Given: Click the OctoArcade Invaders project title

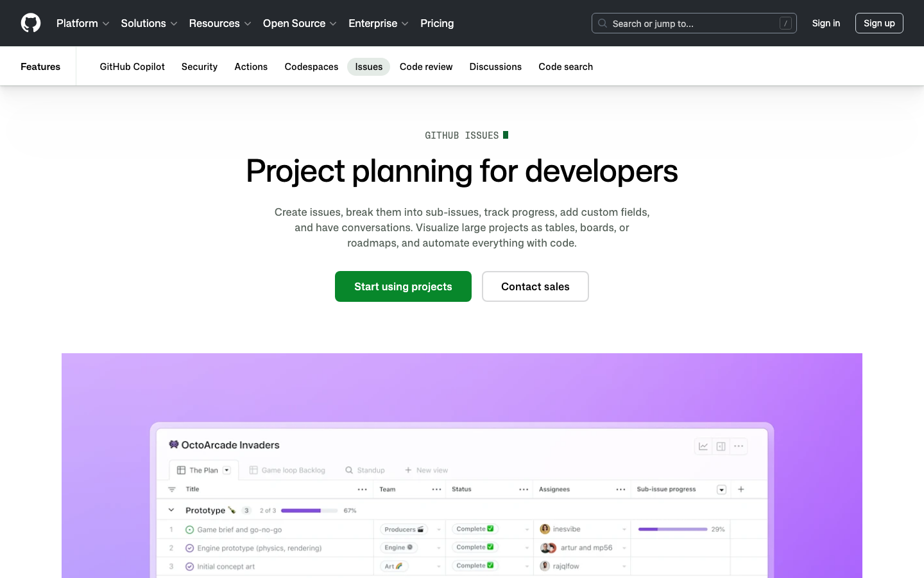Looking at the screenshot, I should 230,444.
